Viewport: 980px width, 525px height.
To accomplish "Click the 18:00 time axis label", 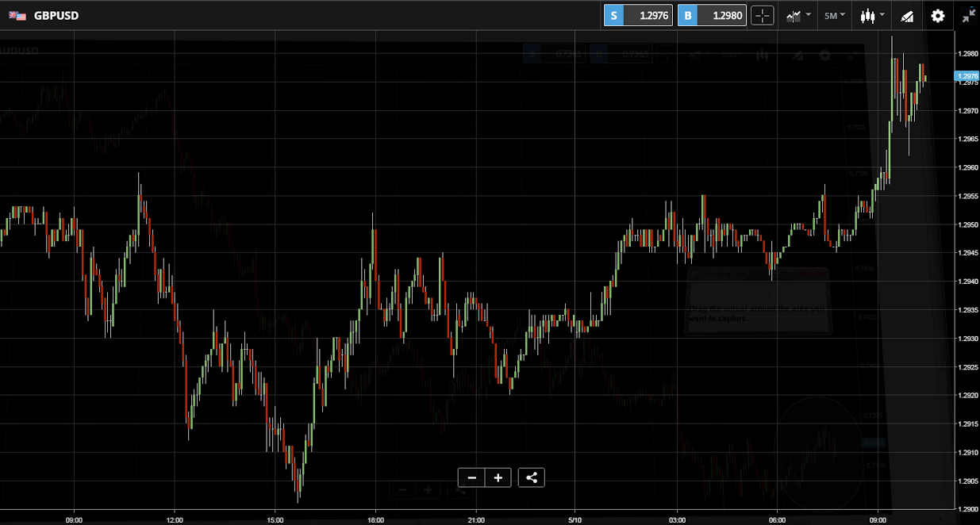I will click(x=375, y=520).
